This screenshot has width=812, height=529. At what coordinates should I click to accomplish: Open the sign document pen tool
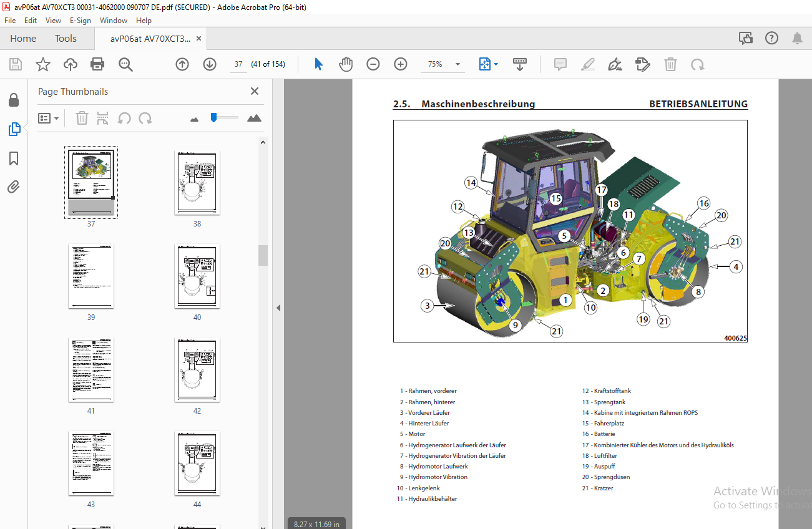click(x=615, y=64)
